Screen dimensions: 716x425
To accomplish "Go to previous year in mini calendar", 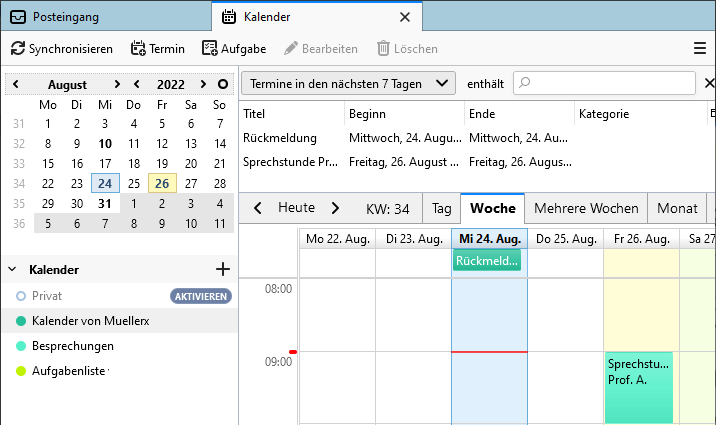I will point(137,84).
